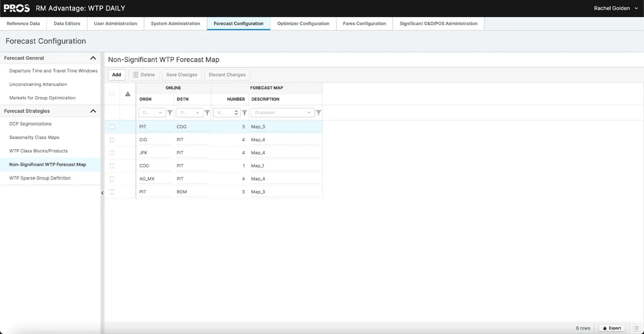
Task: Click the NUMBER column filter funnel icon
Action: 245,113
